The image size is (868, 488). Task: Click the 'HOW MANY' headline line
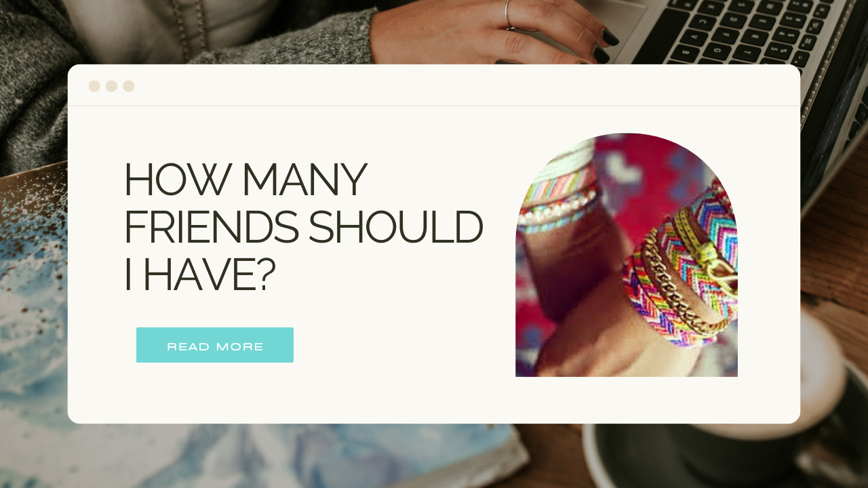(x=245, y=180)
